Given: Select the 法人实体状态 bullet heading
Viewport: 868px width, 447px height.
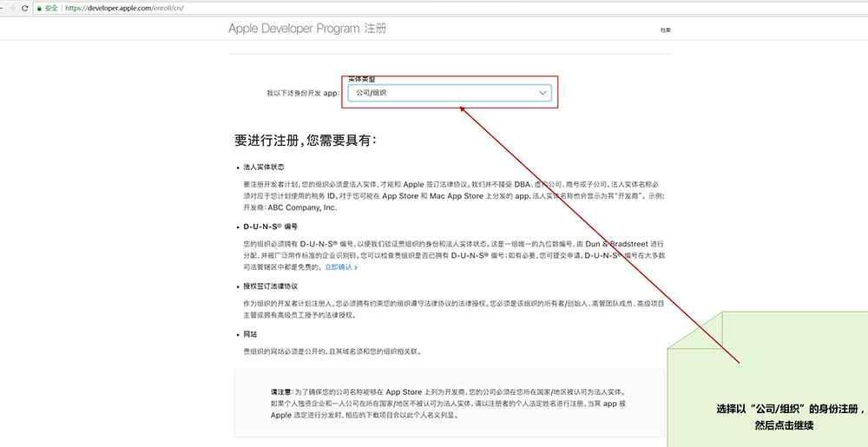Looking at the screenshot, I should (x=264, y=166).
